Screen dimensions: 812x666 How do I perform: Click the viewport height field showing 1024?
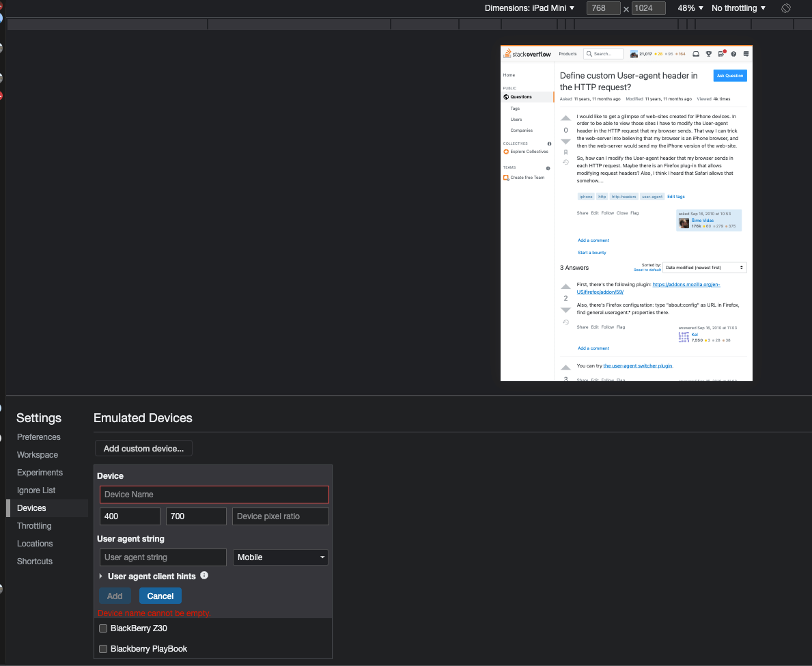(x=648, y=8)
